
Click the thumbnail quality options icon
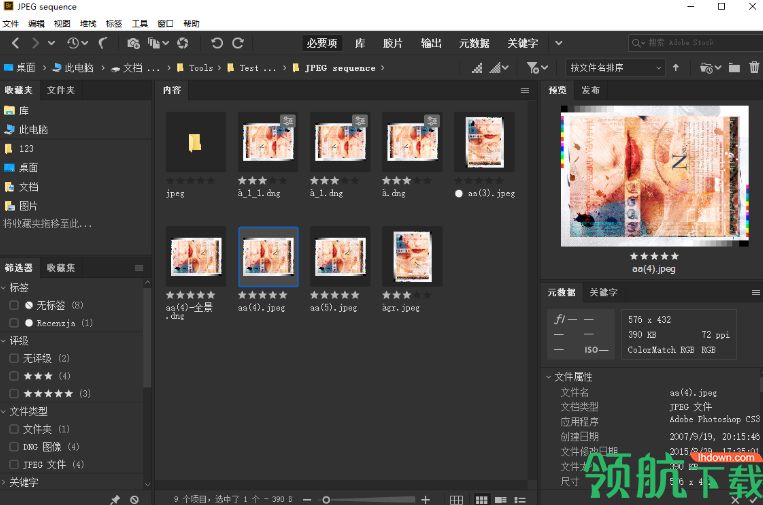pyautogui.click(x=477, y=68)
